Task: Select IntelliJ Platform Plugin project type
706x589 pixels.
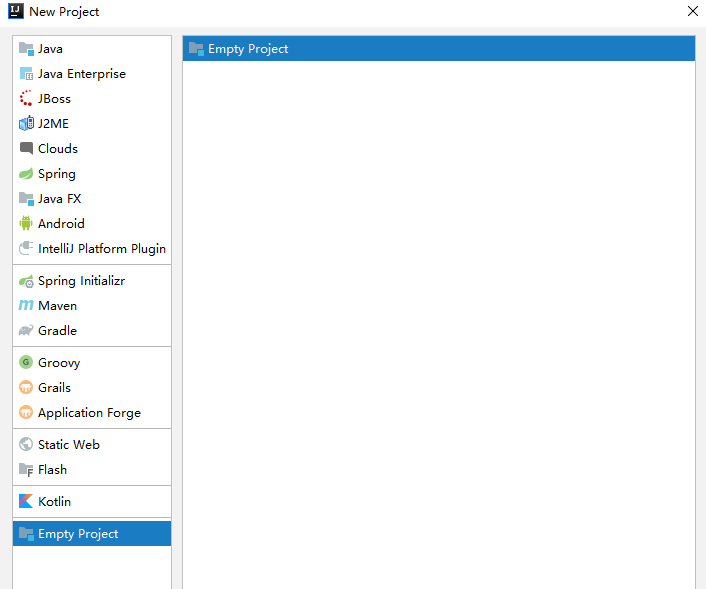Action: (101, 249)
